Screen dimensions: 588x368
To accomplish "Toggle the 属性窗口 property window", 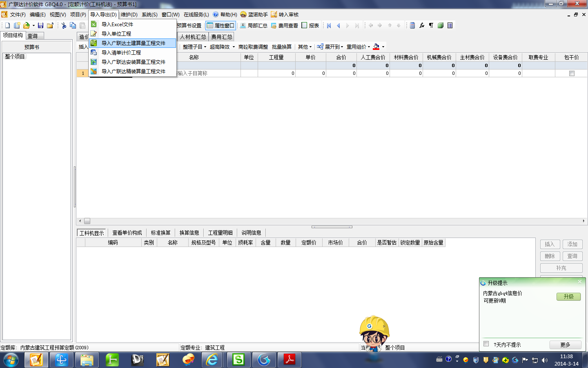I will point(221,25).
